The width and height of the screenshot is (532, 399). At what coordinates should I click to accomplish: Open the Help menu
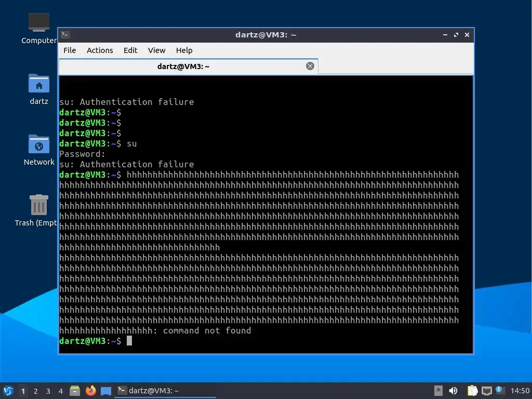(184, 50)
